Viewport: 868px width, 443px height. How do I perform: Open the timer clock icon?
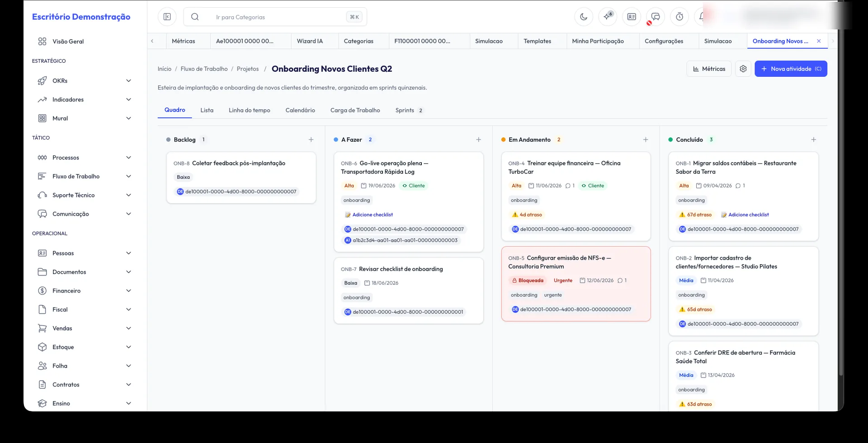point(679,17)
